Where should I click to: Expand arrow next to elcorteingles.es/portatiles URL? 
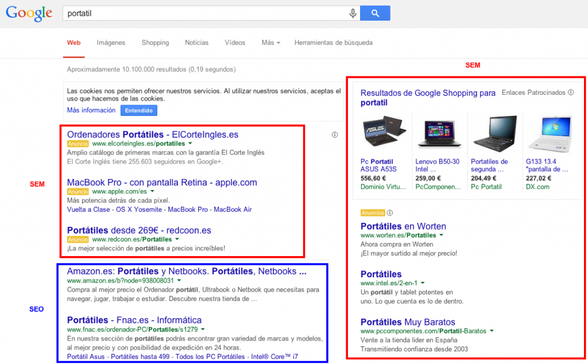coord(190,144)
